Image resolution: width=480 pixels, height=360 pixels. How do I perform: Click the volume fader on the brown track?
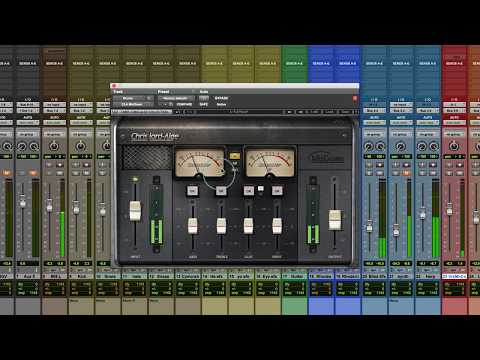point(49,206)
